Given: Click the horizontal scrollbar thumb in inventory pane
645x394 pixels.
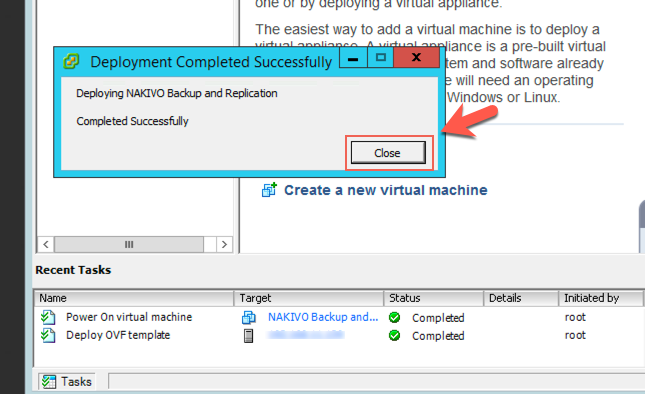Looking at the screenshot, I should click(129, 244).
